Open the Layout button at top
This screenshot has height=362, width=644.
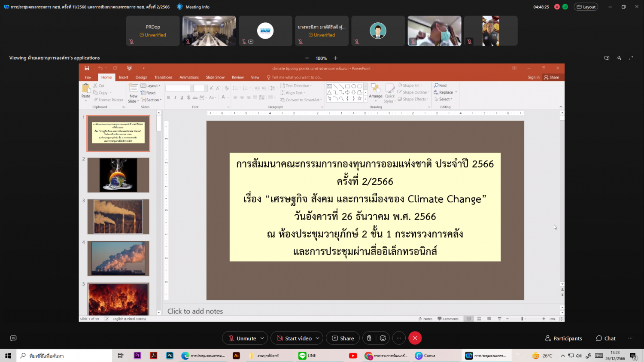pyautogui.click(x=586, y=7)
